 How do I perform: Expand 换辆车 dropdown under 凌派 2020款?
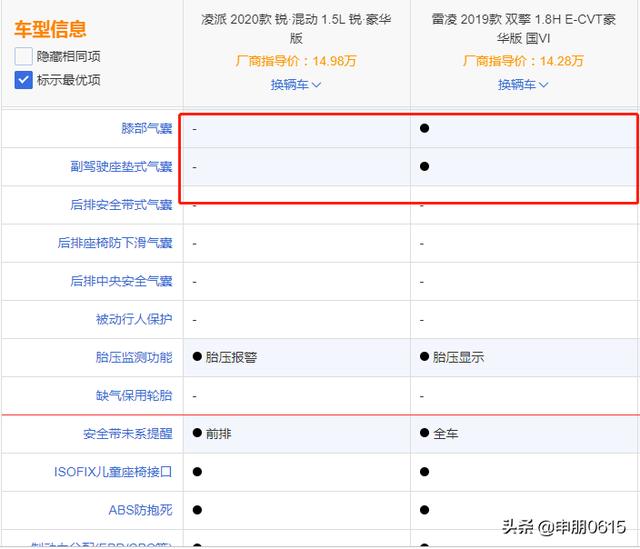click(296, 85)
